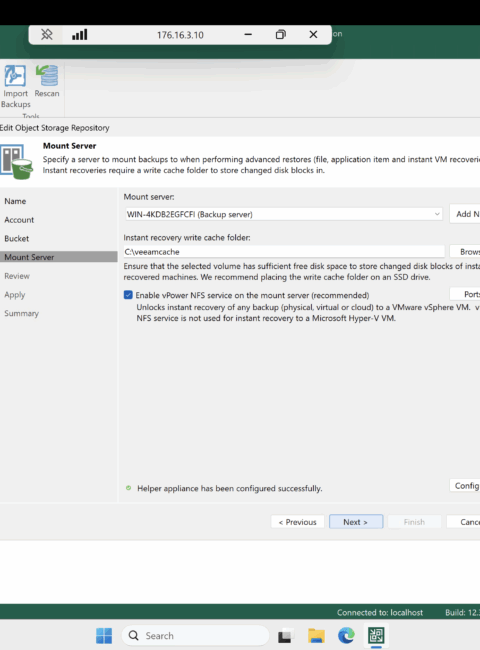The image size is (480, 650).
Task: Click the Configure helper appliance button
Action: click(465, 485)
